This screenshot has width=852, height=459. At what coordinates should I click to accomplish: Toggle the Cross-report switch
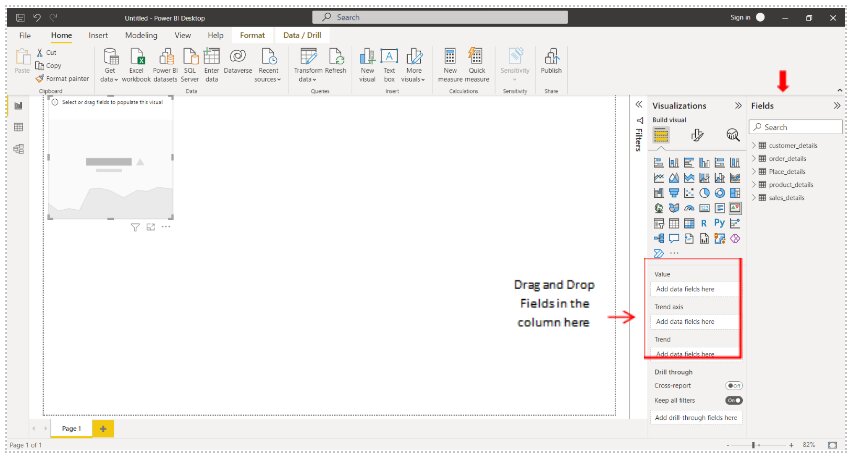coord(734,385)
